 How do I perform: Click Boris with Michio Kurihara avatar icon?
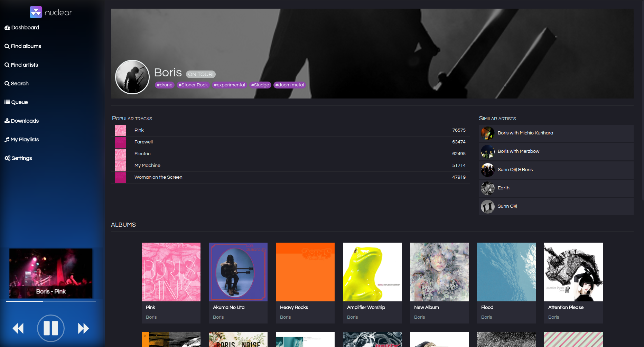pos(488,133)
